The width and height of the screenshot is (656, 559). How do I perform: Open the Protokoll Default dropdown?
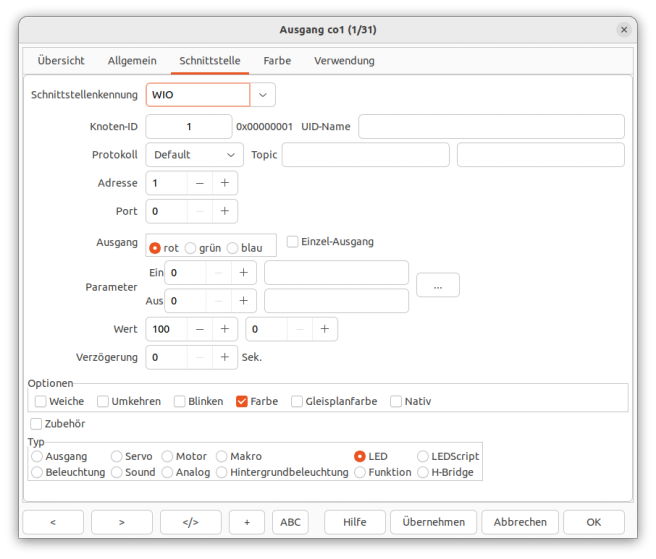coord(194,155)
